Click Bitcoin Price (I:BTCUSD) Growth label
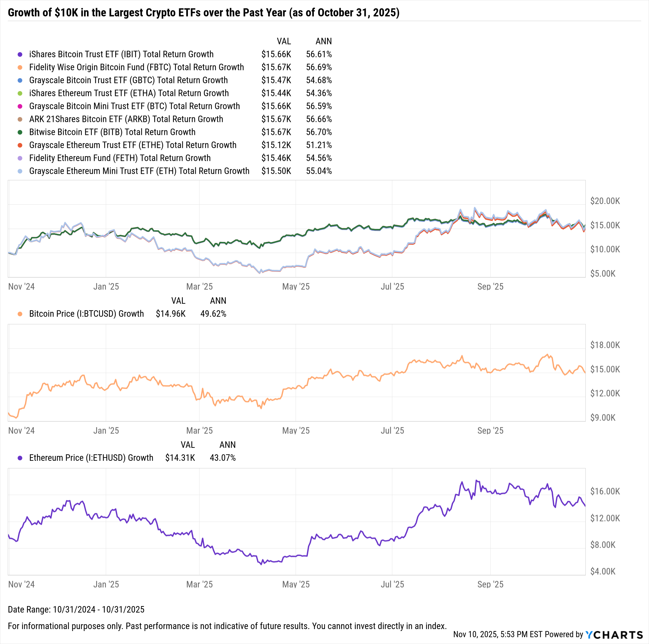The image size is (649, 644). click(x=86, y=314)
